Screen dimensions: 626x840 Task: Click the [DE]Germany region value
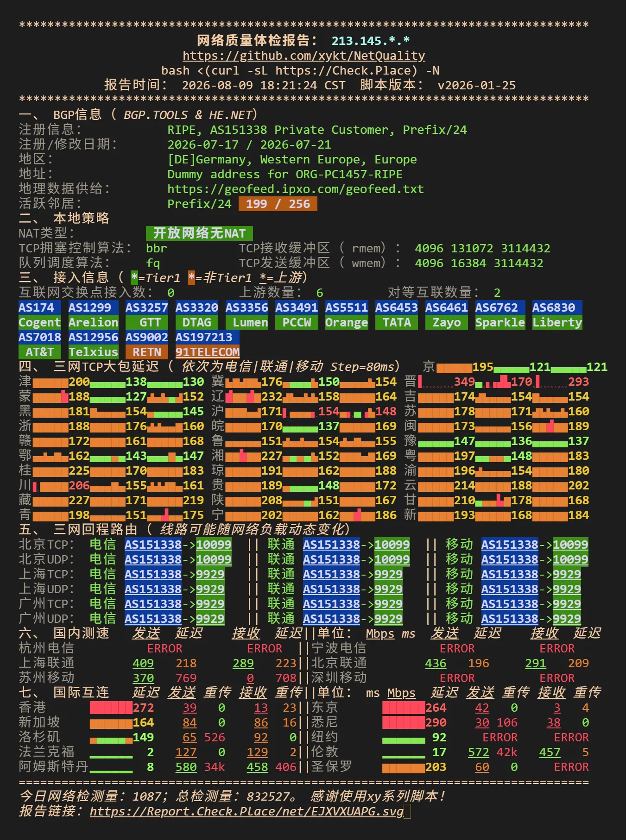click(292, 159)
